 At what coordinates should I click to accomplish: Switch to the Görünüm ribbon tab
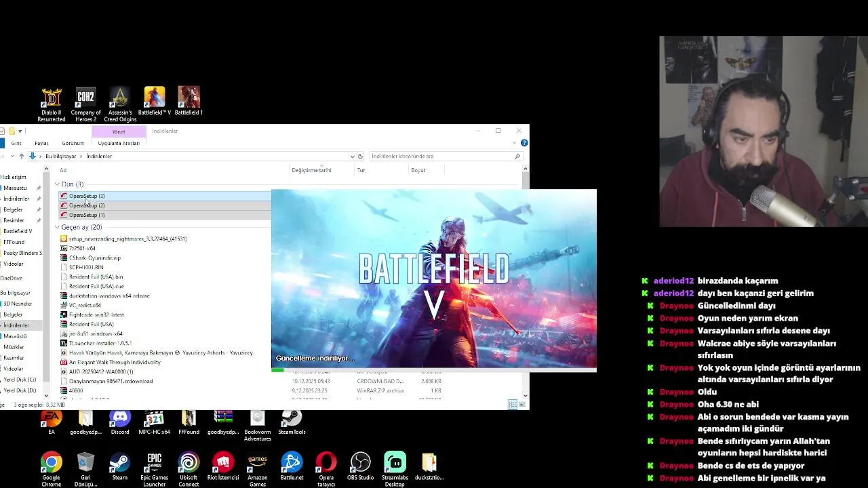coord(73,143)
